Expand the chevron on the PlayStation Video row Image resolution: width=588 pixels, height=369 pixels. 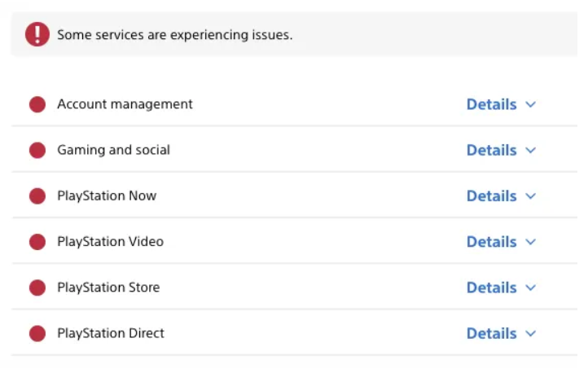coord(531,242)
